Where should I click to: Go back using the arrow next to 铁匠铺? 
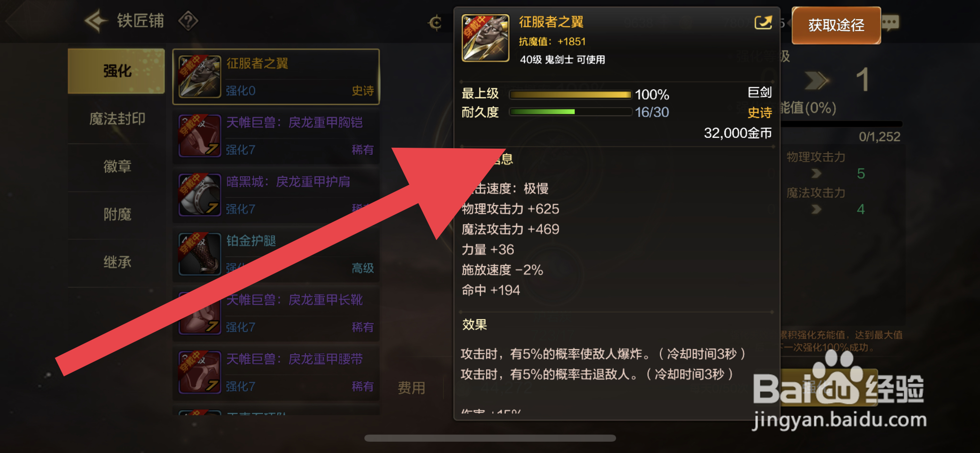click(96, 21)
